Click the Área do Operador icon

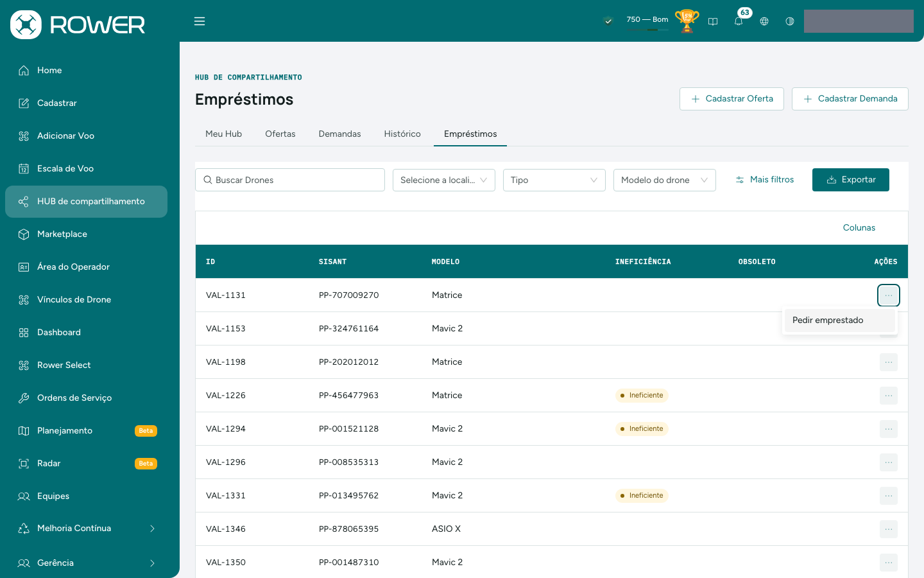24,267
